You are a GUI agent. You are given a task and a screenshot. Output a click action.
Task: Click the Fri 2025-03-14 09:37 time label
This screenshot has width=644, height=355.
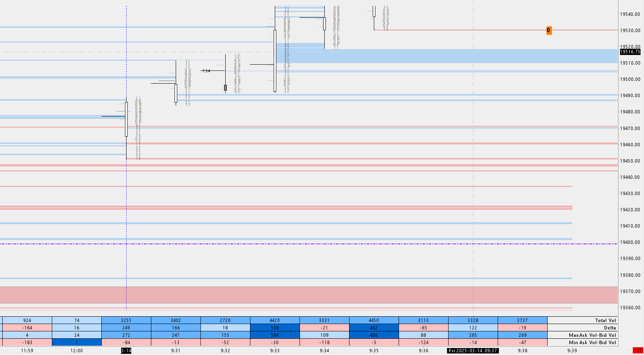473,351
